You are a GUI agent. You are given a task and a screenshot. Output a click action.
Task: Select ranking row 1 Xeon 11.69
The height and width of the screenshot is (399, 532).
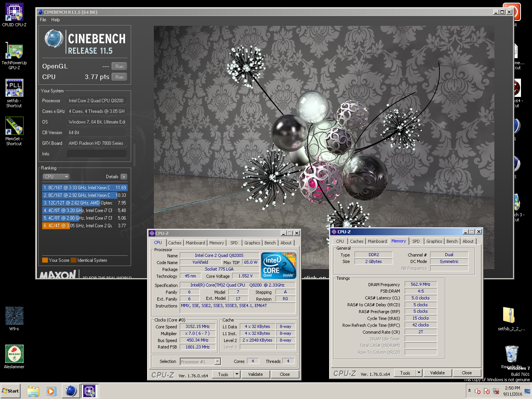[85, 188]
